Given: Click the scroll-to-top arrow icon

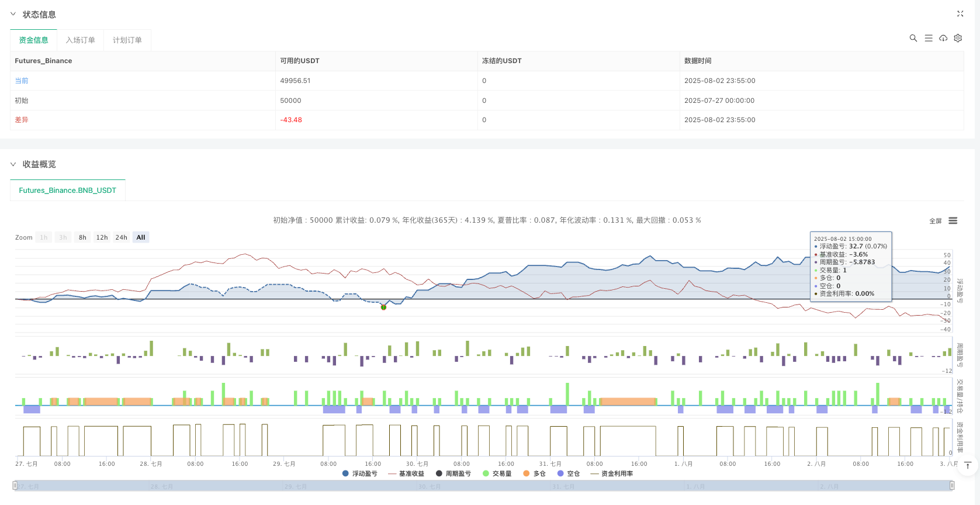Looking at the screenshot, I should coord(968,465).
